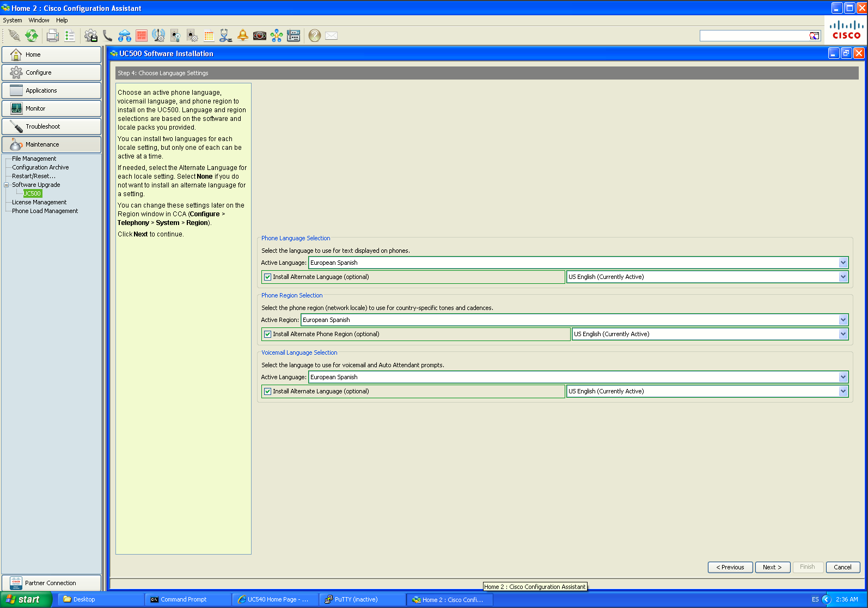The image size is (868, 608).
Task: Click the telephone handset toolbar icon
Action: click(x=108, y=36)
